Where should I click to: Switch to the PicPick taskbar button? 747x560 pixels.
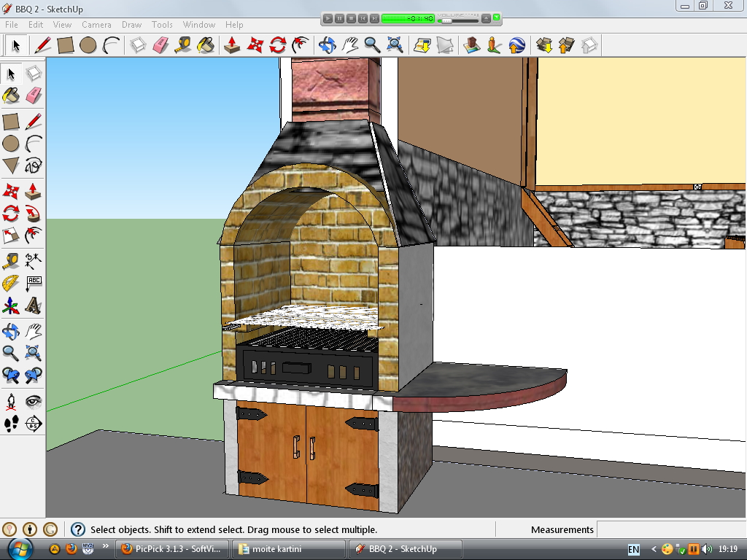tap(174, 548)
